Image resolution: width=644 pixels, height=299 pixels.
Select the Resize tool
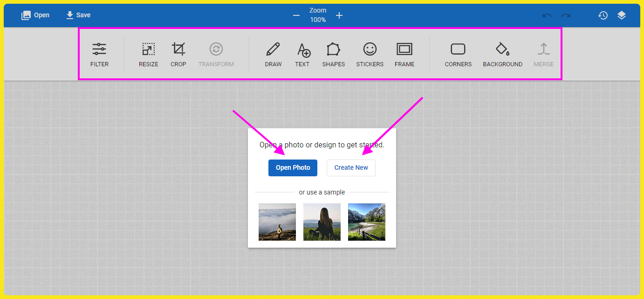coord(148,55)
